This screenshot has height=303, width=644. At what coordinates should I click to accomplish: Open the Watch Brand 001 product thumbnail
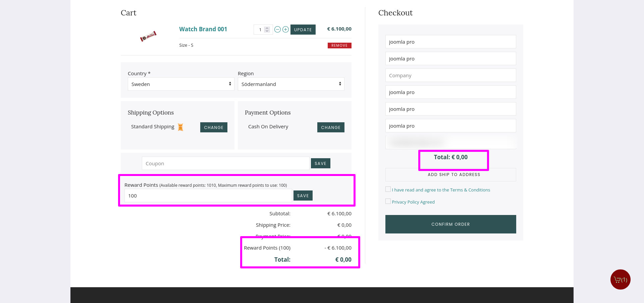148,36
